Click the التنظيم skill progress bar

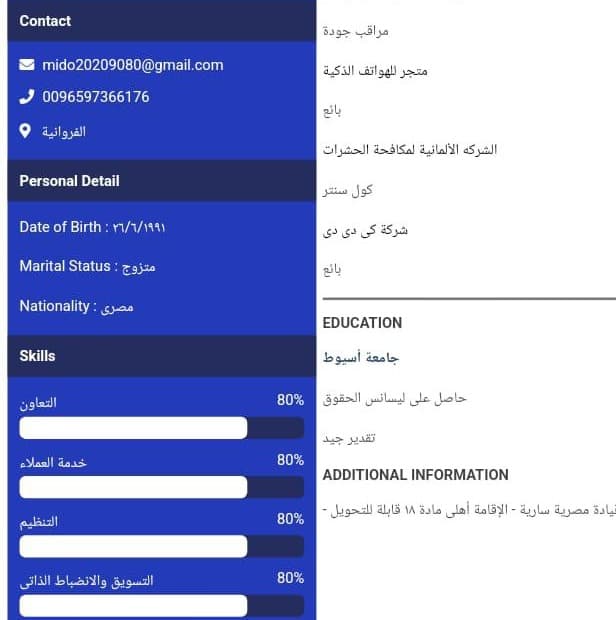coord(161,546)
